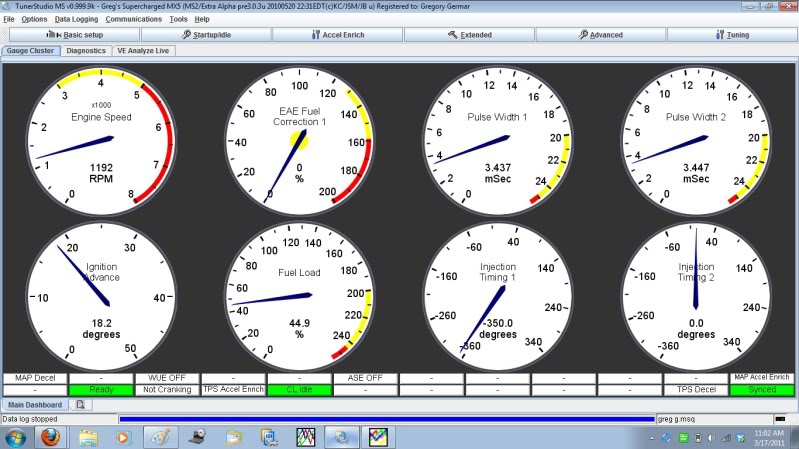Click the ASE OFF indicator
This screenshot has width=799, height=449.
coord(365,378)
